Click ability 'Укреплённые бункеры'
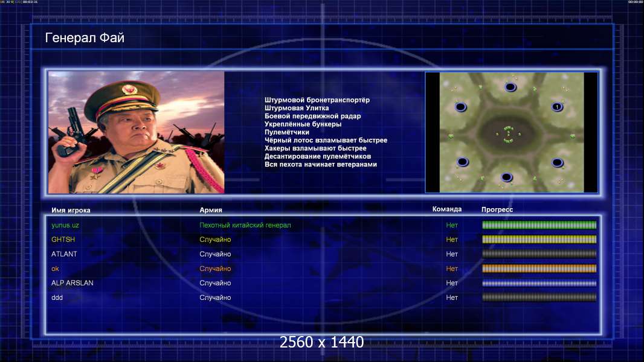The width and height of the screenshot is (644, 362). tap(303, 124)
